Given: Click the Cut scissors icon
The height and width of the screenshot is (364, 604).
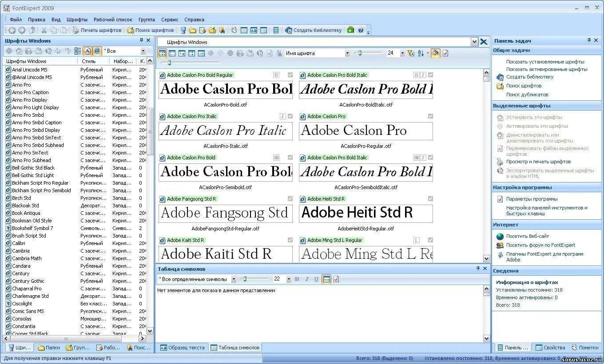Looking at the screenshot, I should point(44,30).
